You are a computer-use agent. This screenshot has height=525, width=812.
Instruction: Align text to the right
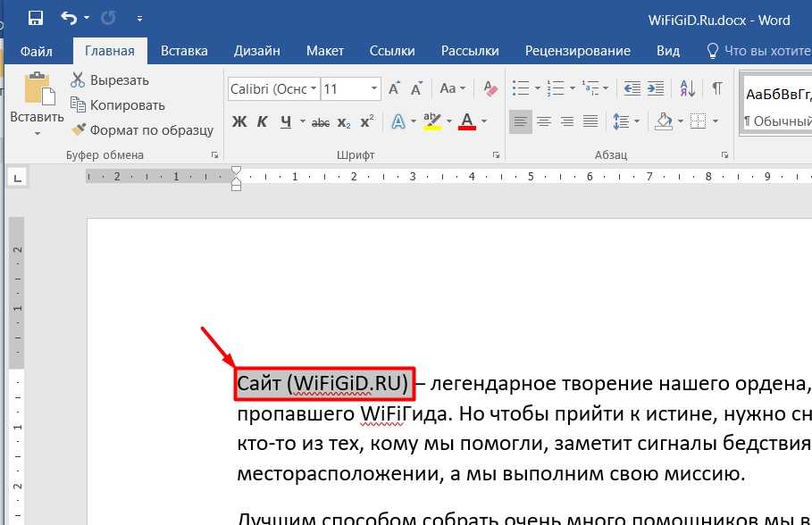click(x=567, y=122)
